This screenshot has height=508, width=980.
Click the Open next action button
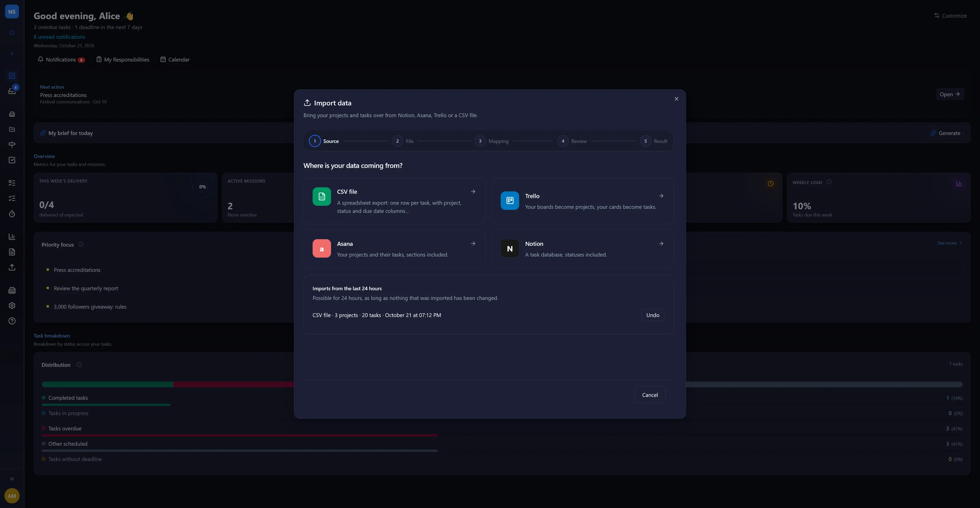[950, 94]
